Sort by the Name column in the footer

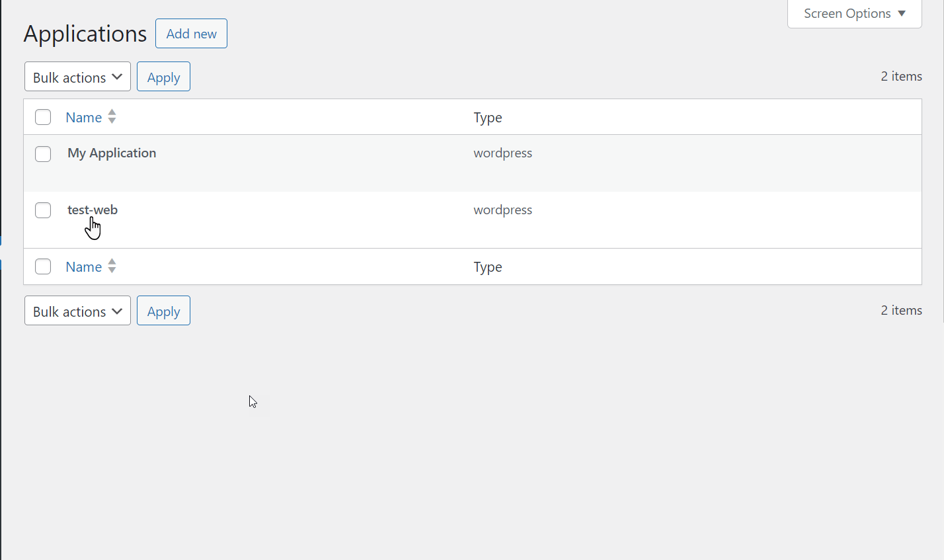click(84, 266)
